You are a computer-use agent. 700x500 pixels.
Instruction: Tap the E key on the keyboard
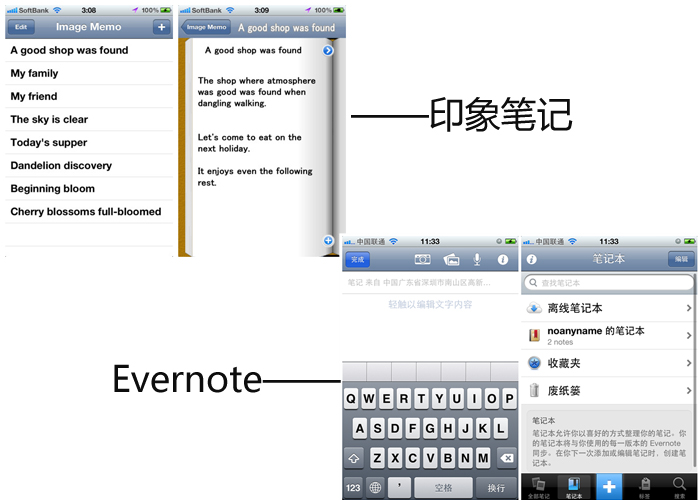(386, 399)
